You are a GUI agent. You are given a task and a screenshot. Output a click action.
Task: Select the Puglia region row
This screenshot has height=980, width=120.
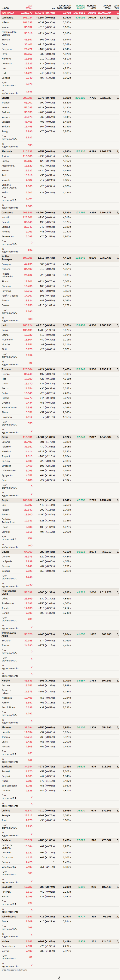click(x=60, y=500)
